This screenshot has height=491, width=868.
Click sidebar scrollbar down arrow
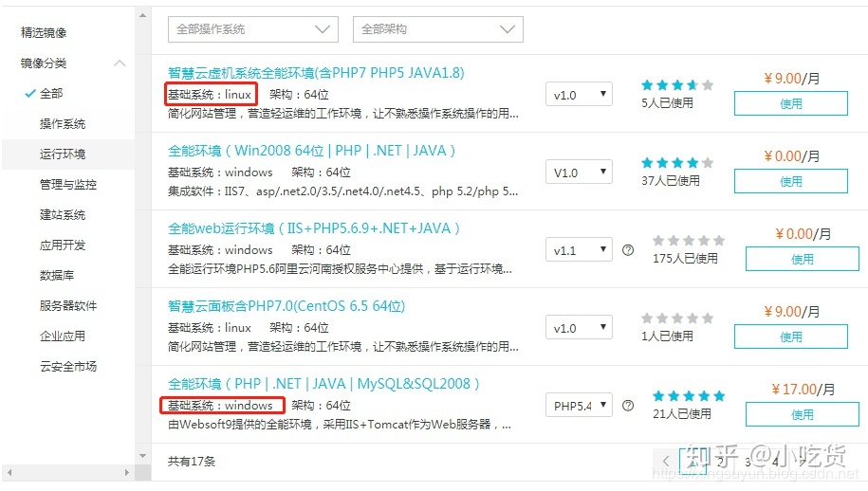pos(143,456)
